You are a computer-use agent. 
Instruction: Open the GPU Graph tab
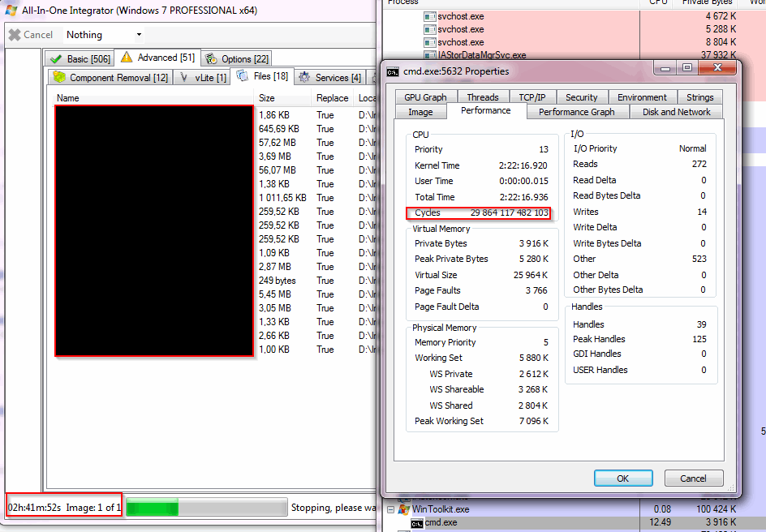click(425, 97)
